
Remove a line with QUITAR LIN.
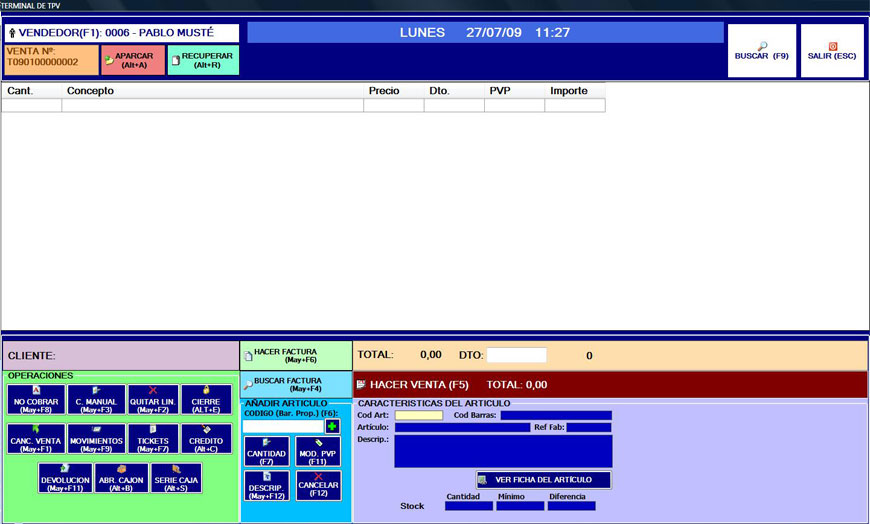pos(153,400)
